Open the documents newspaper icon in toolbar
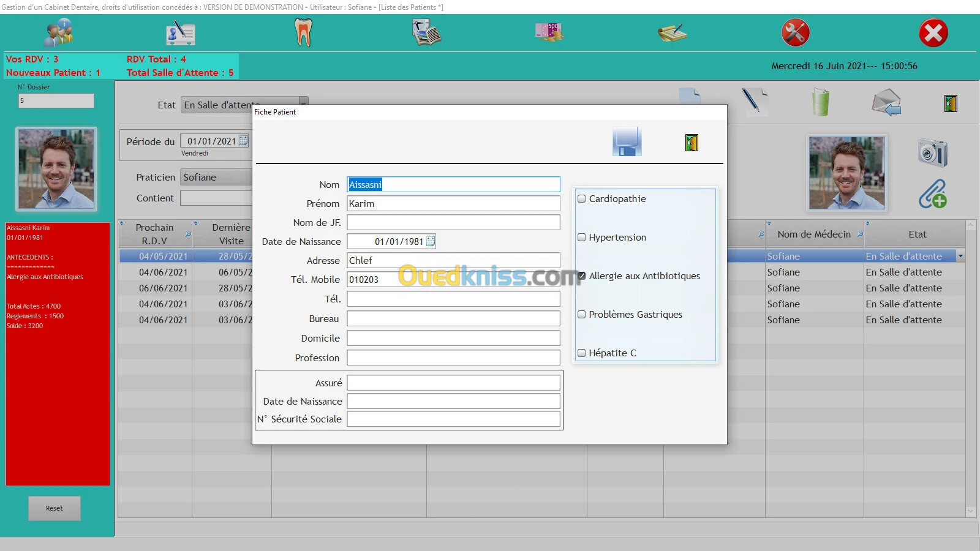 (x=426, y=32)
